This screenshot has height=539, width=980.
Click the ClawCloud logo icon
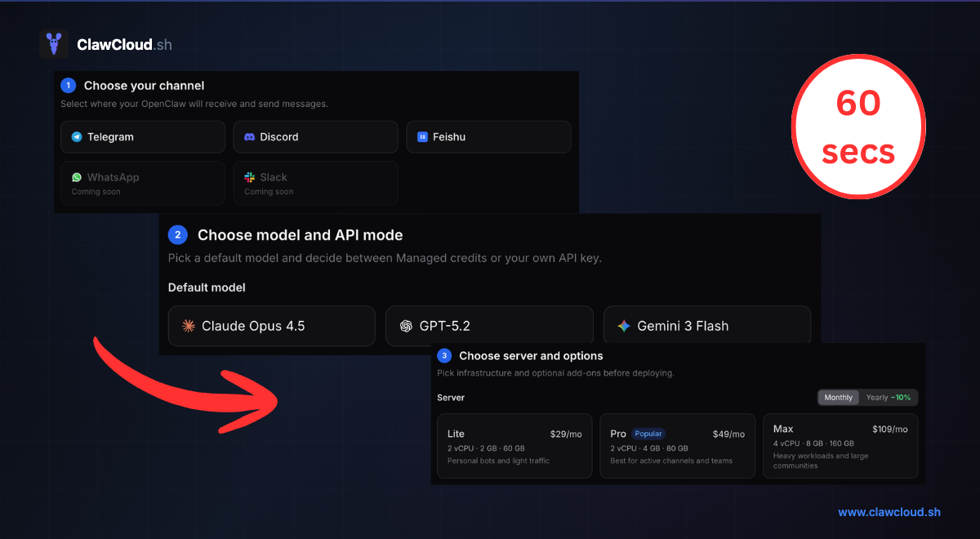54,44
